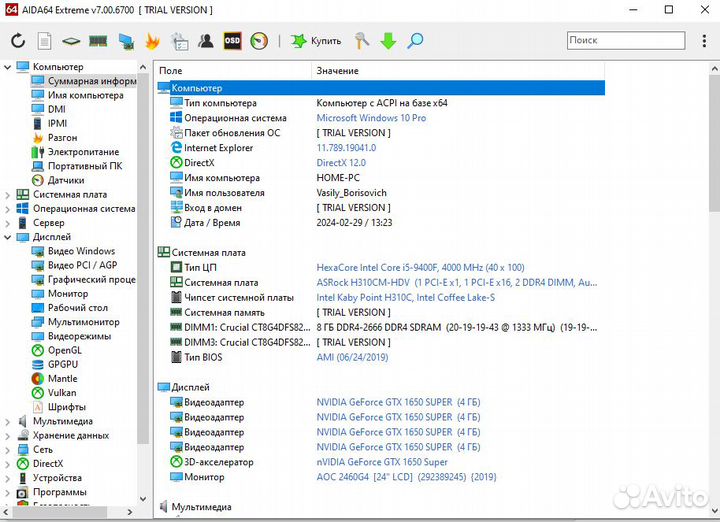Expand the Системная плата tree node
The image size is (720, 522).
pos(7,195)
